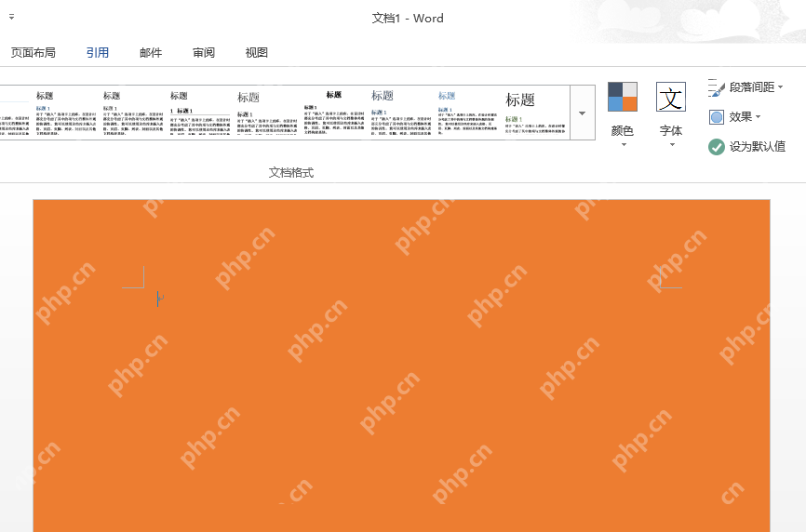Apply style set with large blue 标题 title
806x532 pixels.
coord(401,113)
